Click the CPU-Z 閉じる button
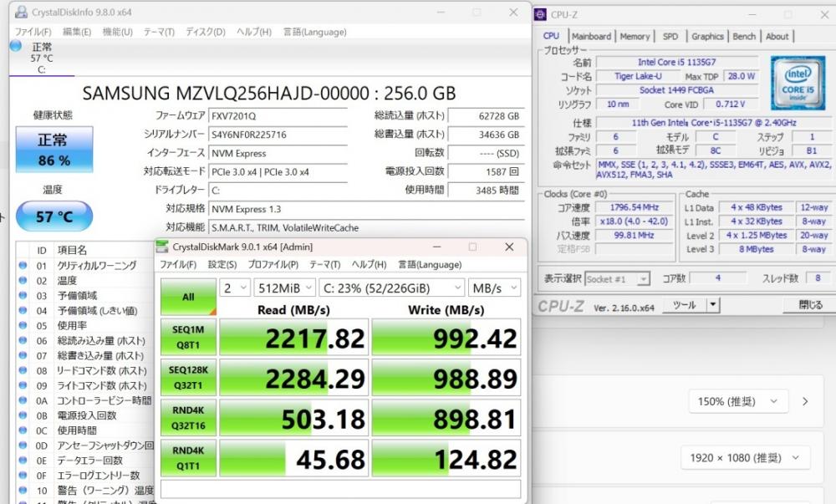 pos(809,305)
